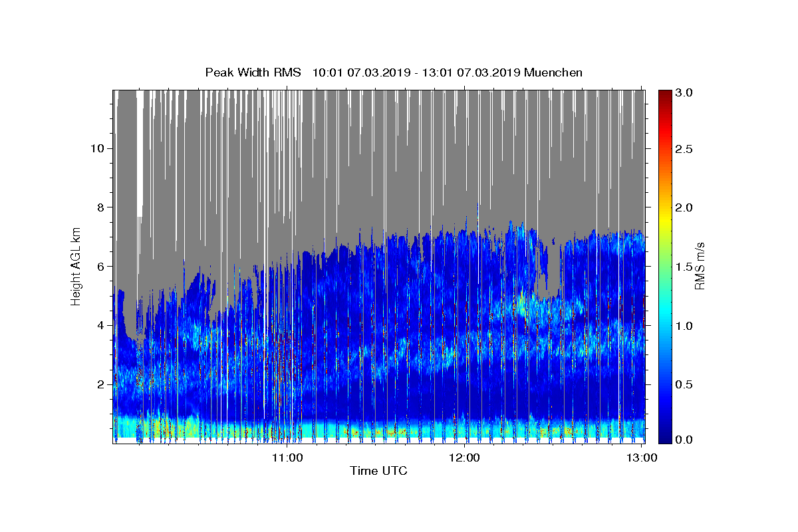Viewport: 798px width, 532px height.
Task: Click the 'Time UTC' x-axis label
Action: click(x=378, y=471)
